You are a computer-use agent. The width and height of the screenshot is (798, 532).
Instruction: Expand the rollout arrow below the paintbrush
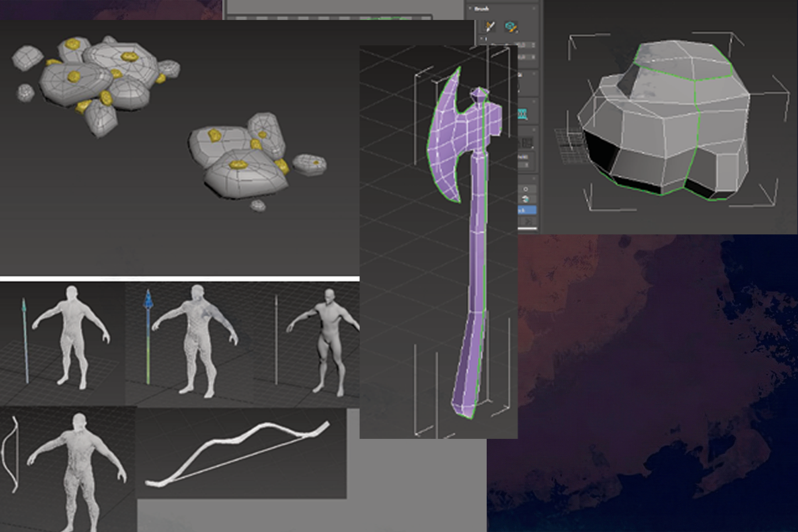481,38
